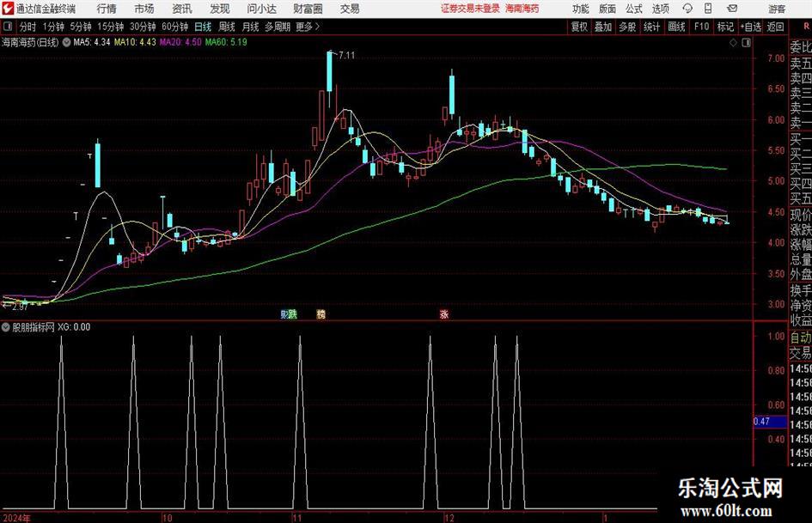Expand the main chart indicator dropdown circle
812x523 pixels.
point(67,42)
